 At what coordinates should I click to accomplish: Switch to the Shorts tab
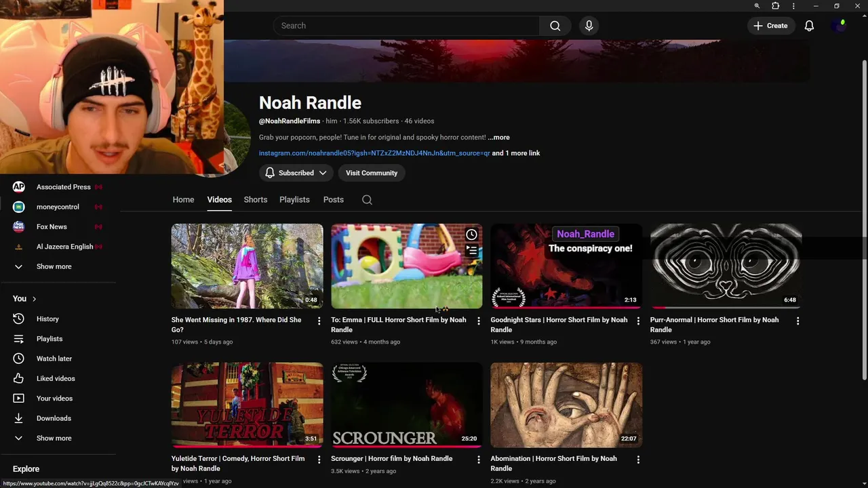pos(256,200)
